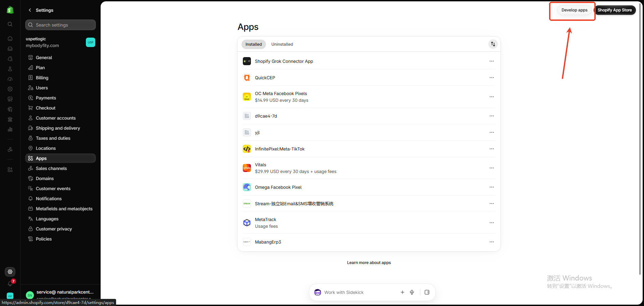Click the Shopify logo icon
This screenshot has width=644, height=306.
[x=10, y=10]
